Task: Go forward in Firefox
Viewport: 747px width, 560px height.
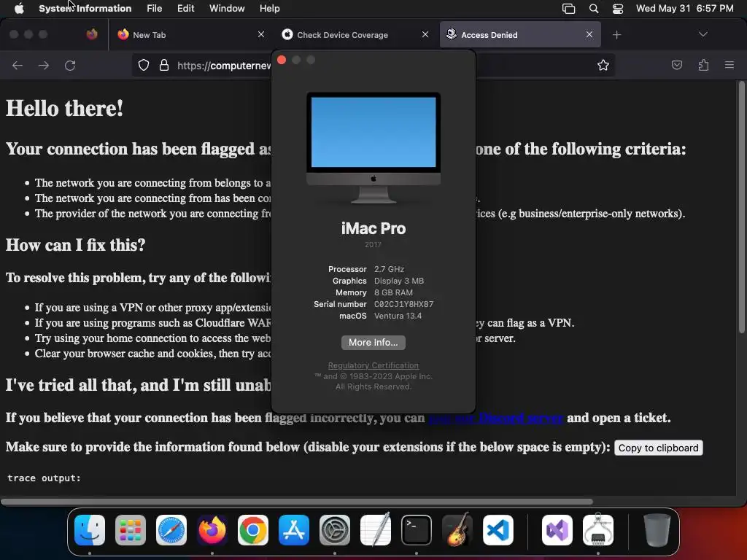Action: pos(43,65)
